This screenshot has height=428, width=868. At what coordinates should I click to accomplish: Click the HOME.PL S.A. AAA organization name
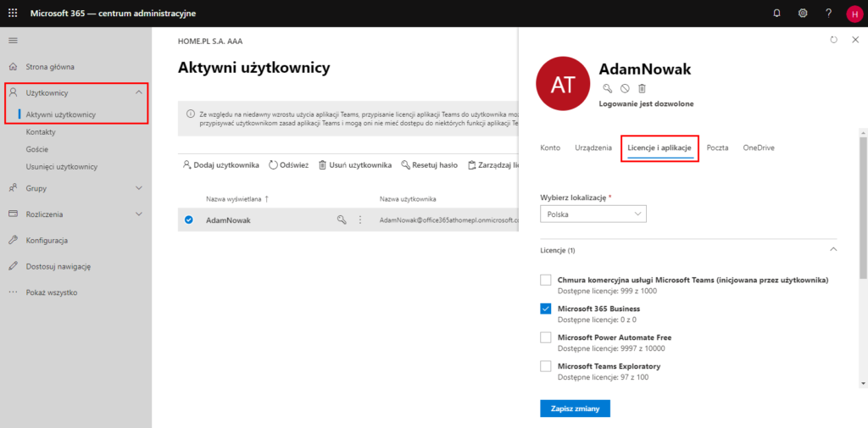coord(210,41)
